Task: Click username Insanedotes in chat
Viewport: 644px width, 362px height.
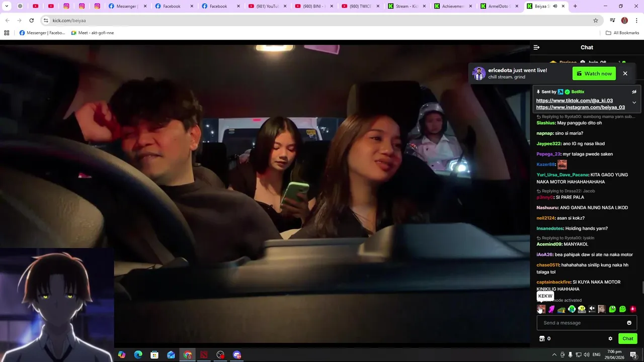Action: pyautogui.click(x=549, y=228)
